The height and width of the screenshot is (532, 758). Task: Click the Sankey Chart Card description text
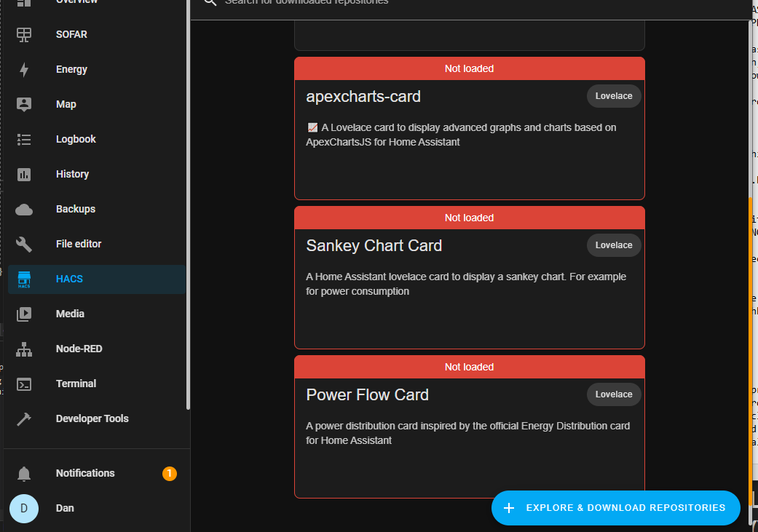pyautogui.click(x=466, y=284)
